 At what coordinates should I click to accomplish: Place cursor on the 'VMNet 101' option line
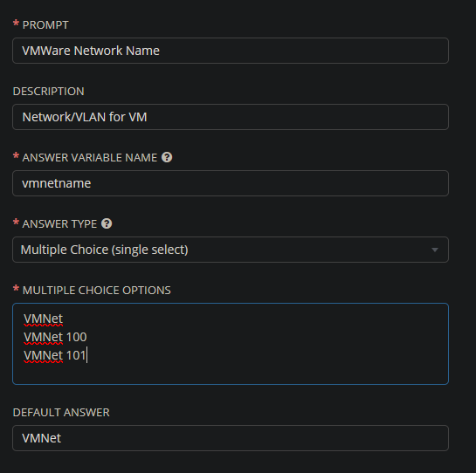coord(55,355)
